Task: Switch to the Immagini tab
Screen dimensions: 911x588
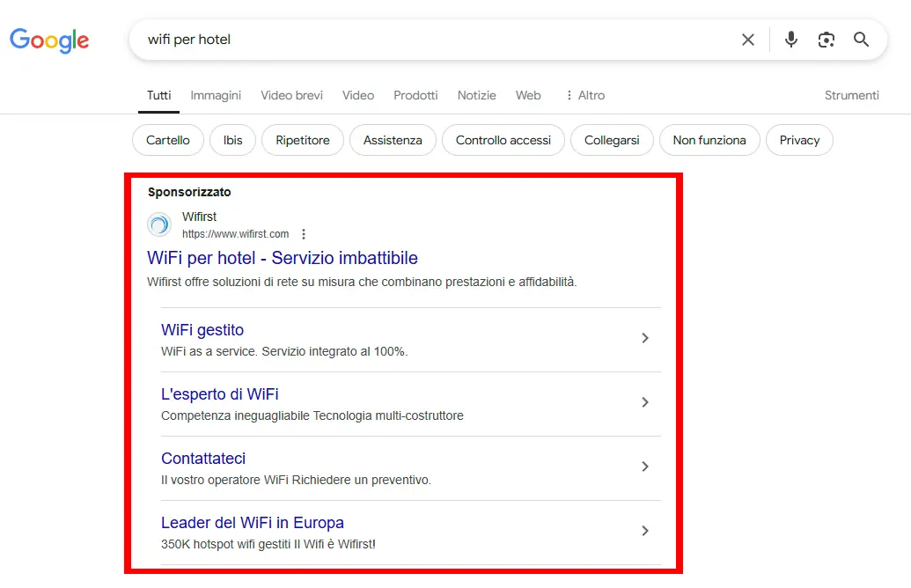Action: click(216, 95)
